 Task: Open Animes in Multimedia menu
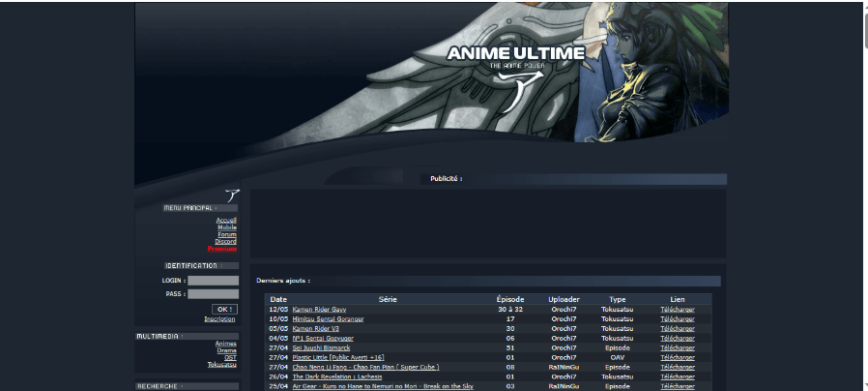226,344
